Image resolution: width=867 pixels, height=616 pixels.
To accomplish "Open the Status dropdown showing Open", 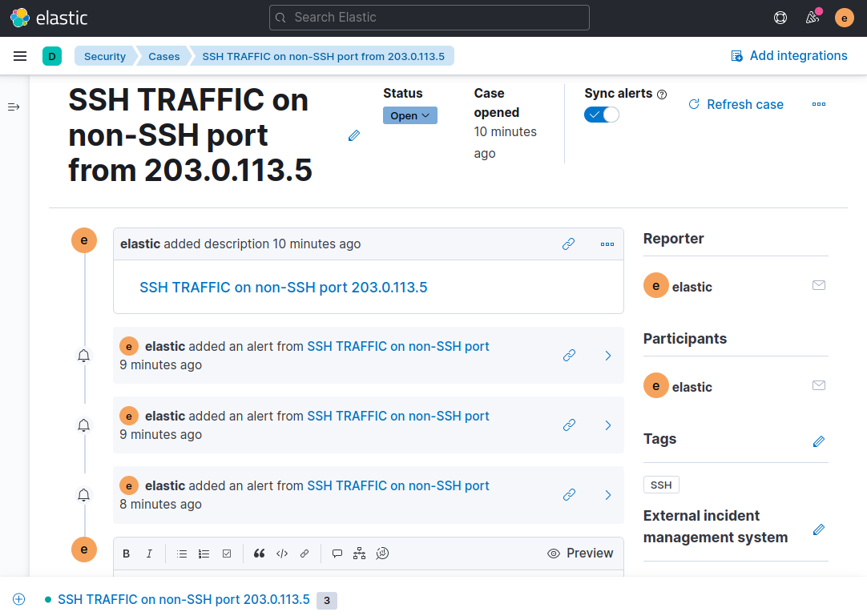I will pos(410,115).
